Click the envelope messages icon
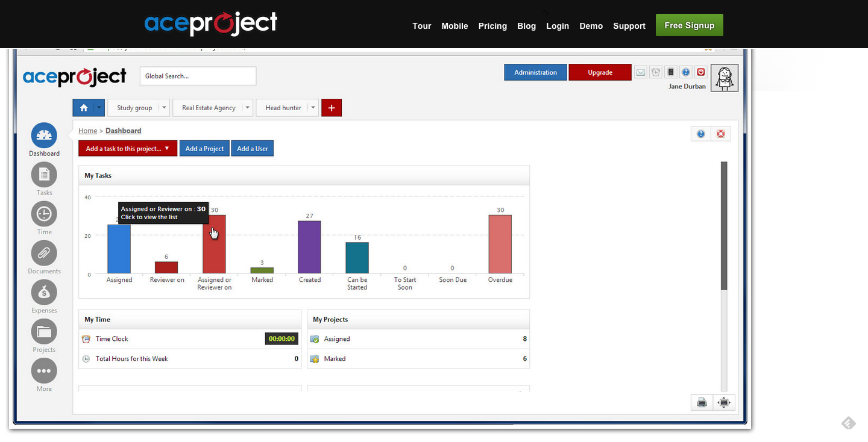Image resolution: width=868 pixels, height=442 pixels. 641,72
